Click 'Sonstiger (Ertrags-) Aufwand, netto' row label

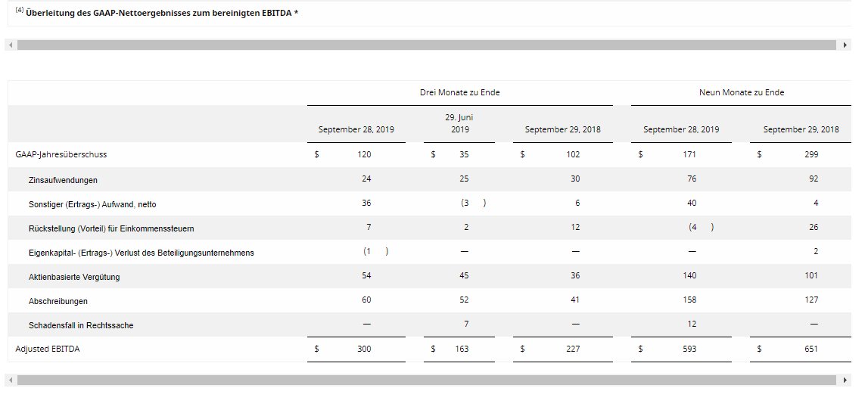click(x=92, y=204)
